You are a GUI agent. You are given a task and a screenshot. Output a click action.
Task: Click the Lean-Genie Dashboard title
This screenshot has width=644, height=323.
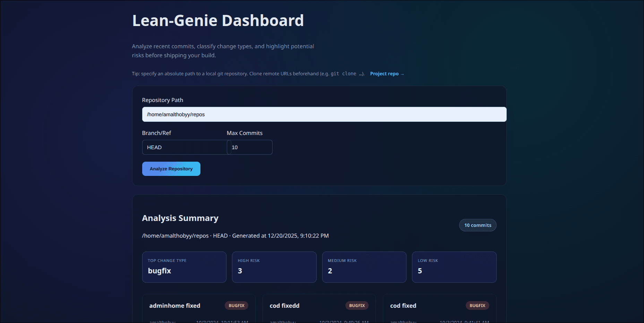point(218,20)
